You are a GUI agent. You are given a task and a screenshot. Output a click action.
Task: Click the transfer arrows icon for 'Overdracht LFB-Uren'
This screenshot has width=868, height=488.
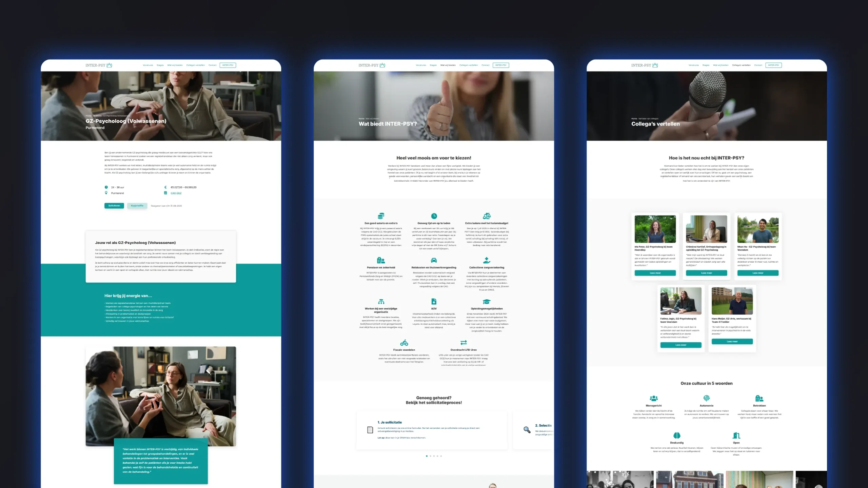tap(463, 343)
